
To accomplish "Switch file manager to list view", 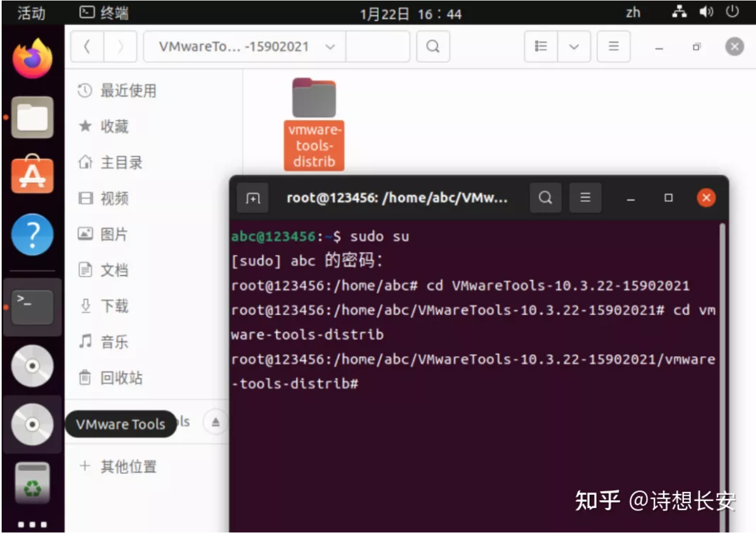I will point(541,47).
